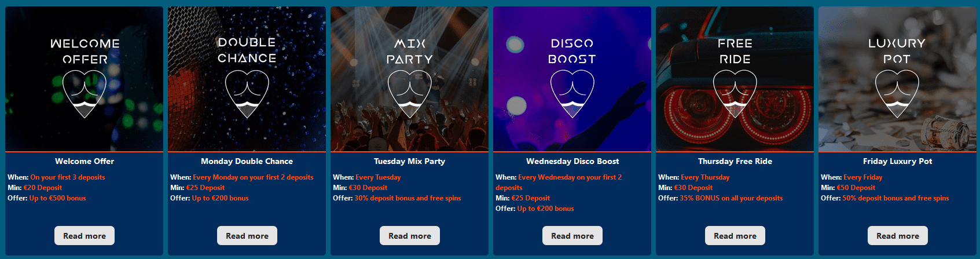Click heart logo on Free Ride card
This screenshot has height=259, width=980.
[x=735, y=94]
